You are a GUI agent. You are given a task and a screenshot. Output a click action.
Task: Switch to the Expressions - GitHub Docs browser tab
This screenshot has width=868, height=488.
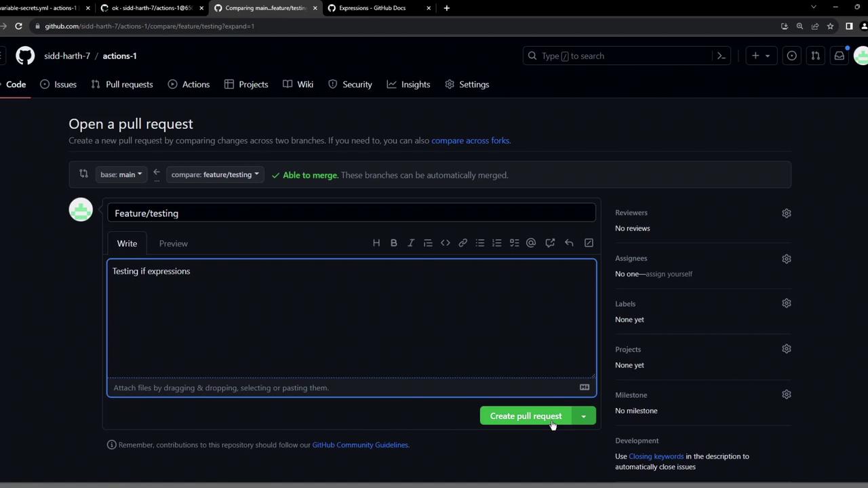(380, 8)
